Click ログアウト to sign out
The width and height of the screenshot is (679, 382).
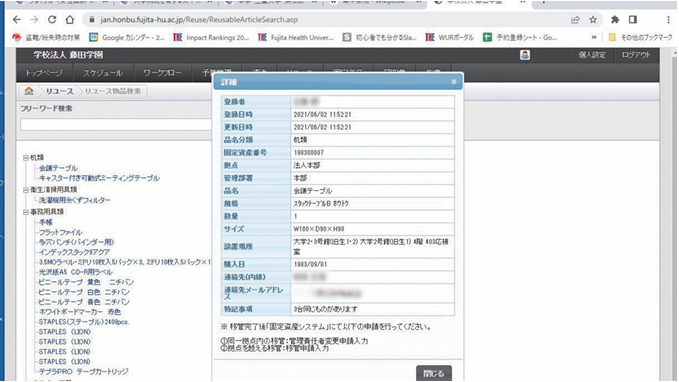(636, 55)
